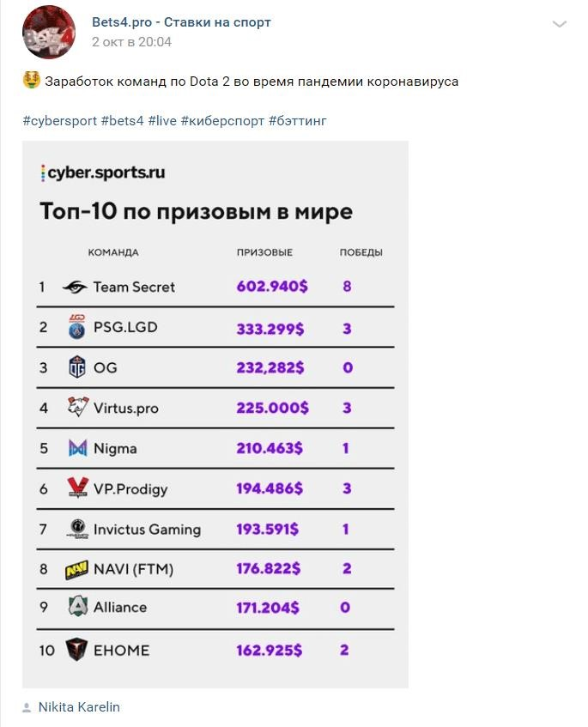The height and width of the screenshot is (727, 588).
Task: Follow the #киберспорт hashtag
Action: click(x=222, y=121)
